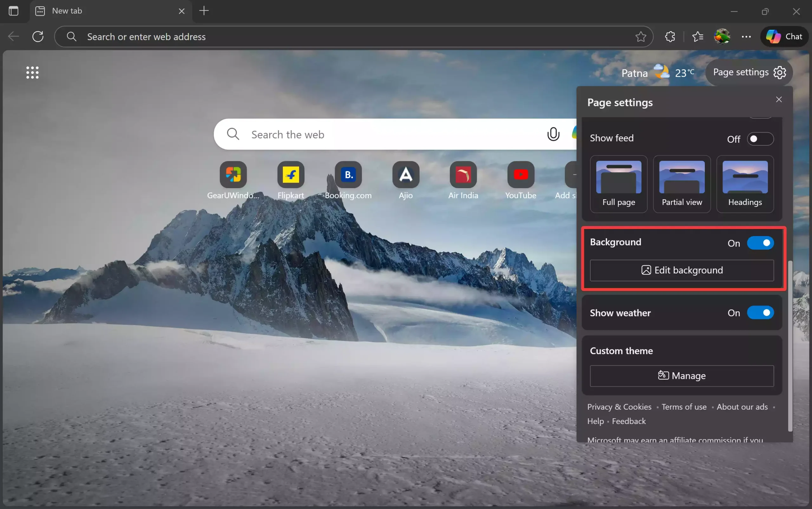The width and height of the screenshot is (812, 509).
Task: Click Manage under Custom theme
Action: point(681,376)
